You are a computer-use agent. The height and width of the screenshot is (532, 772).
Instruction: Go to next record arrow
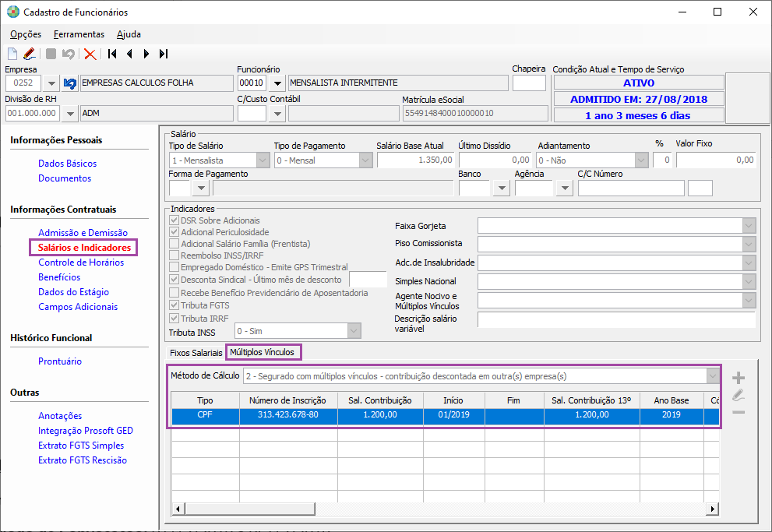(x=146, y=54)
